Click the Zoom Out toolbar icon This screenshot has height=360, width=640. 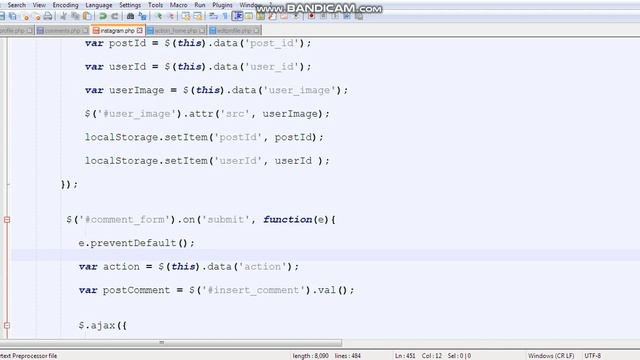pyautogui.click(x=171, y=16)
